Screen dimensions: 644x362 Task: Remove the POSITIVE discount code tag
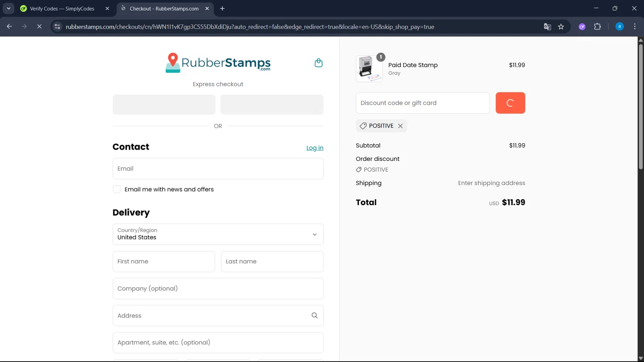coord(400,126)
